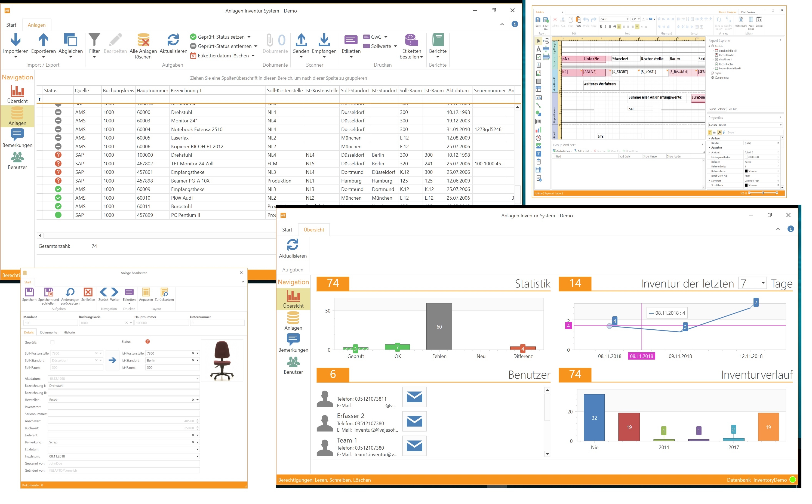Click the Exportieren arrow icon
The width and height of the screenshot is (812, 504).
pos(43,40)
